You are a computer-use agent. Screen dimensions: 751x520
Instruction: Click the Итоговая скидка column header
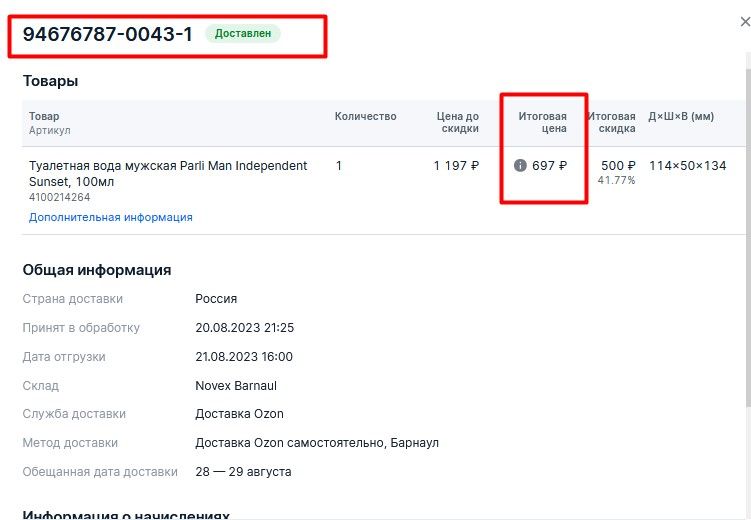(x=612, y=123)
